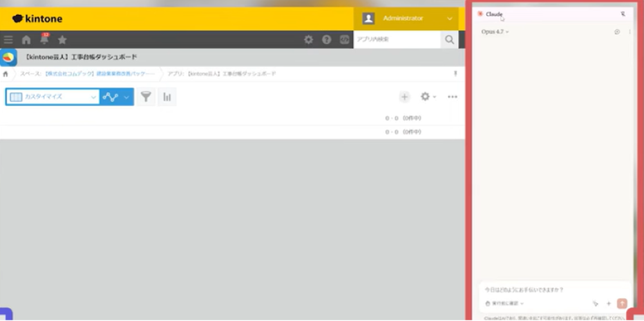644x321 pixels.
Task: Open the code icon next to help
Action: point(344,40)
